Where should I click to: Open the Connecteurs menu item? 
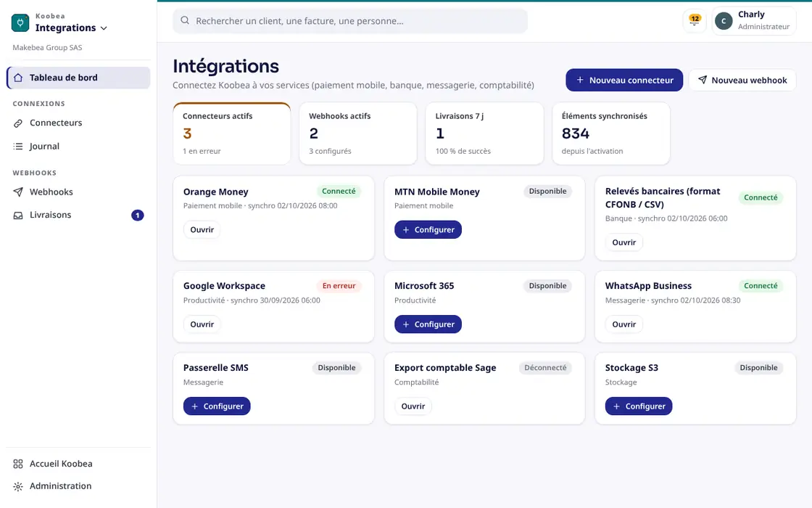(79, 123)
